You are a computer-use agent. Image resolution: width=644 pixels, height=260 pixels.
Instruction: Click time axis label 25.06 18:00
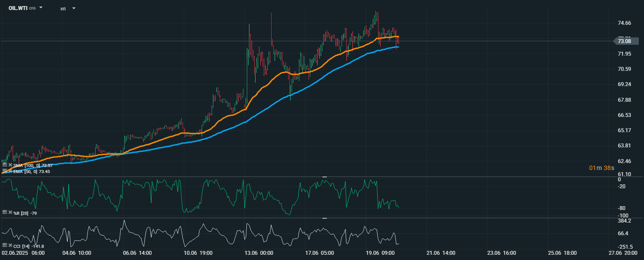[562, 253]
